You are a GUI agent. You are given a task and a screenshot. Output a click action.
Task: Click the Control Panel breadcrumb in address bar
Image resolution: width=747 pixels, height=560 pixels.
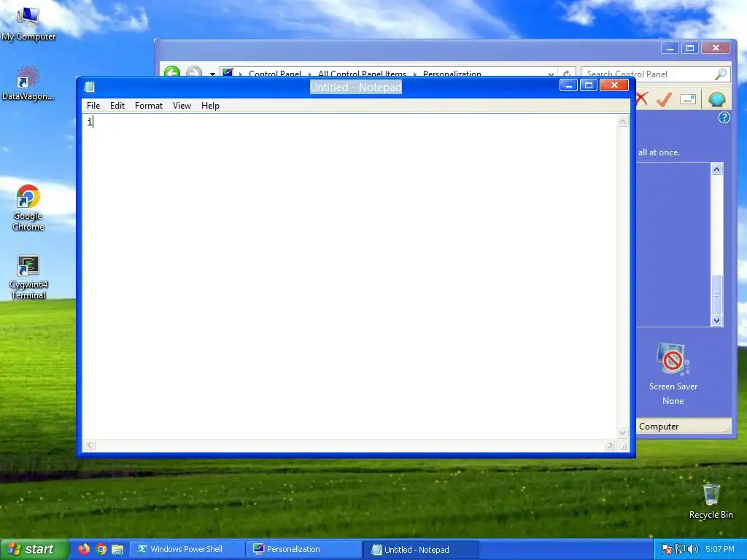[275, 74]
